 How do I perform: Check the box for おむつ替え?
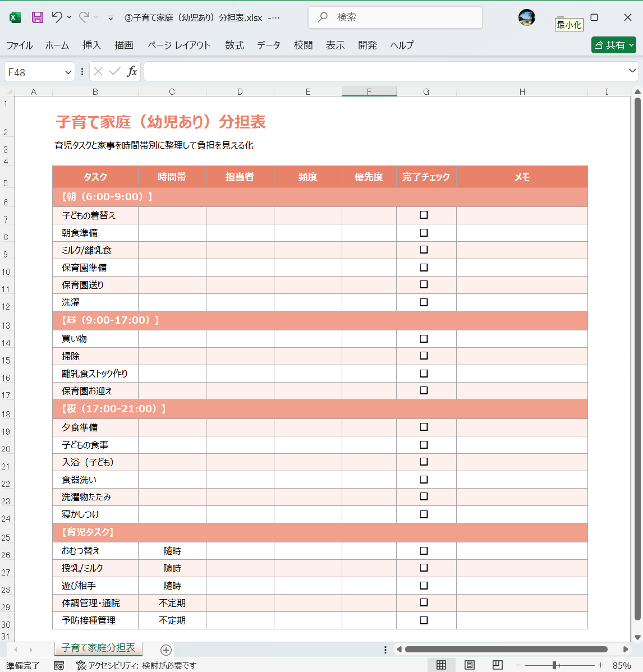(424, 551)
